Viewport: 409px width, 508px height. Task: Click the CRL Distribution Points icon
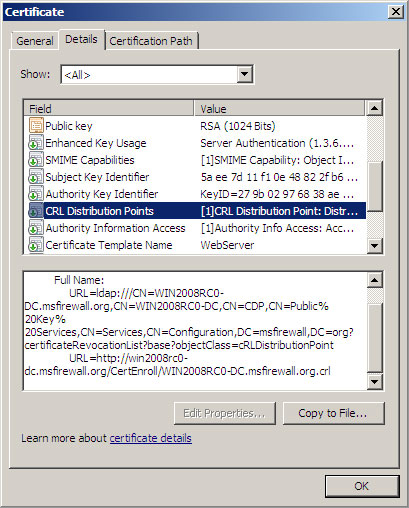36,211
